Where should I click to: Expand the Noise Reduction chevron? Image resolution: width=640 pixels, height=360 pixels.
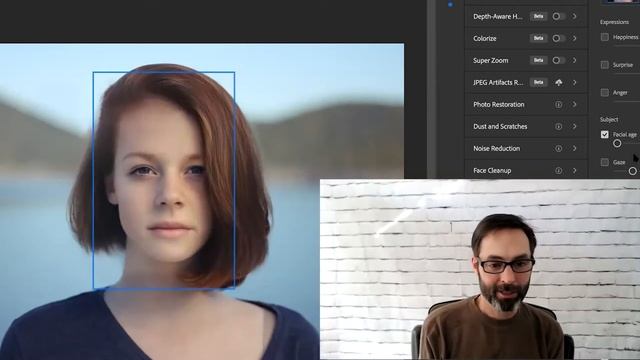[575, 149]
